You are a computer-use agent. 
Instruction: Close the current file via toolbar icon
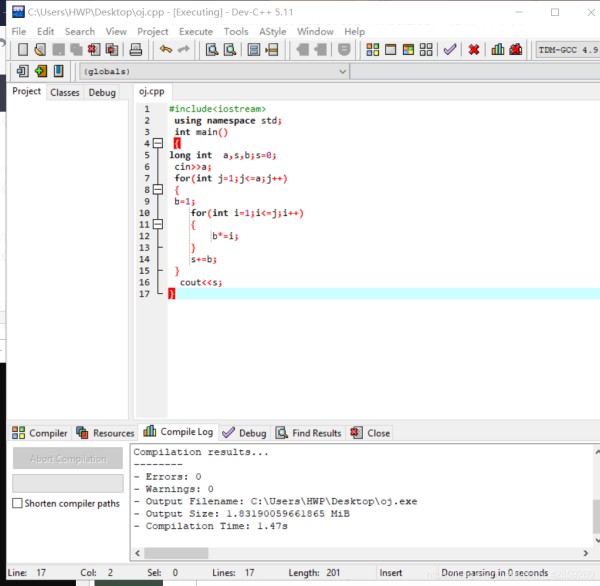click(94, 50)
